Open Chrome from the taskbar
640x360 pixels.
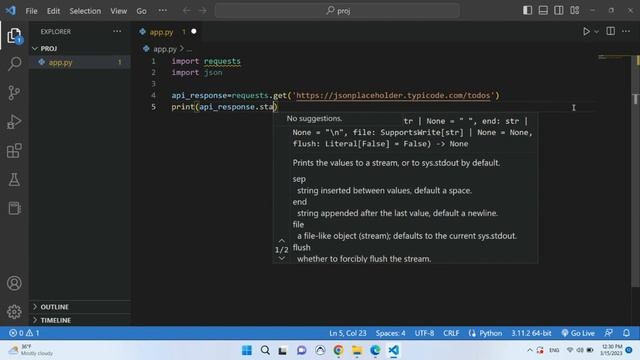[x=338, y=350]
